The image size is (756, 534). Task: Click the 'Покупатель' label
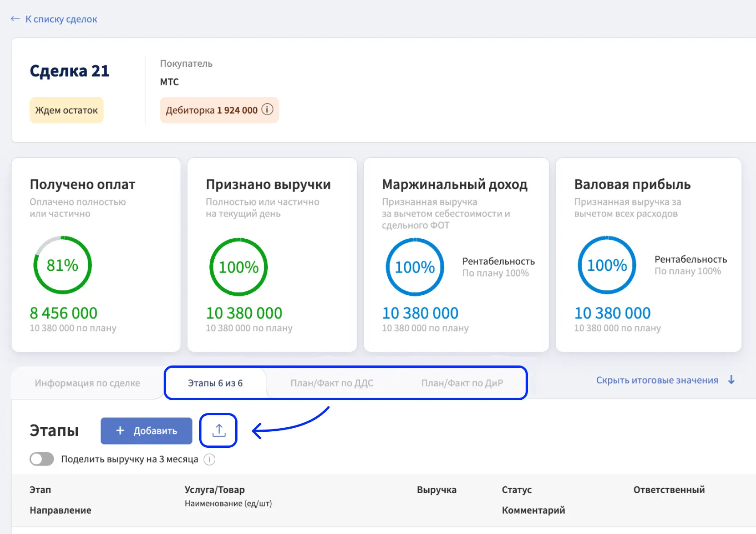(x=186, y=63)
